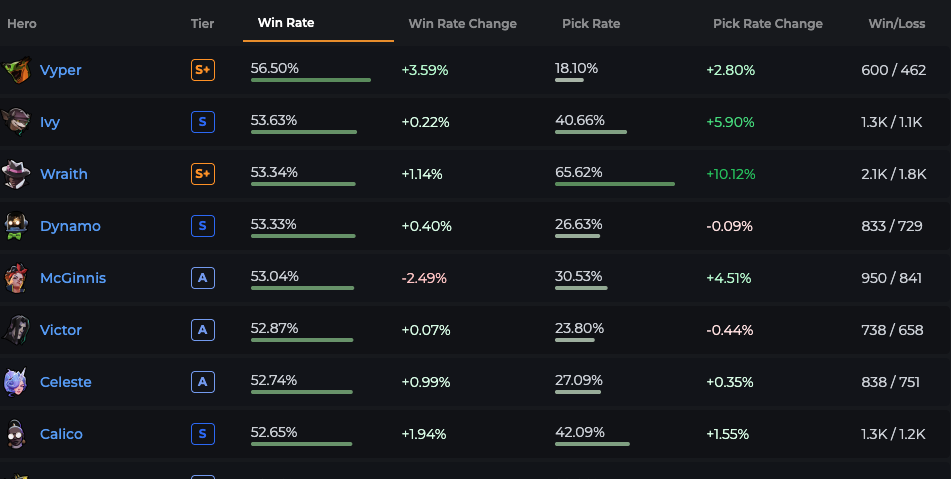
Task: Sort table by Win Rate Change header
Action: [x=462, y=24]
